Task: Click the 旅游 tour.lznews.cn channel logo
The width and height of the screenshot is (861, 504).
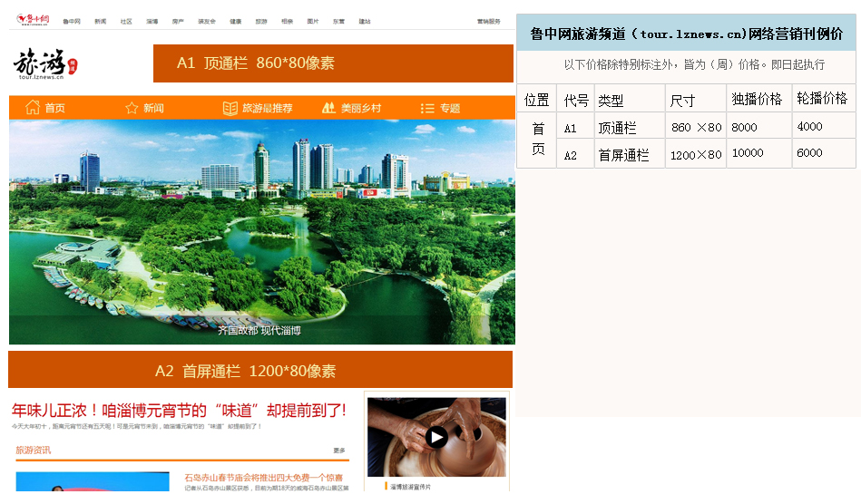Action: (45, 64)
